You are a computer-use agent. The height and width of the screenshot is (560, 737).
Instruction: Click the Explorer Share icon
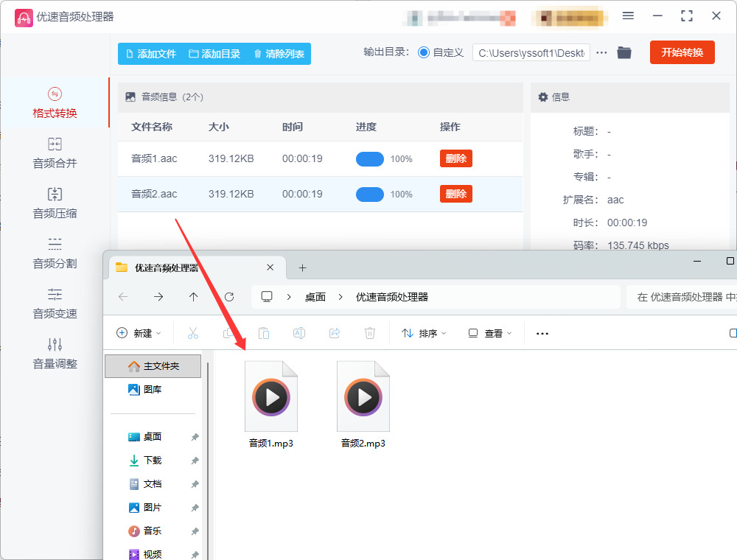[x=335, y=333]
